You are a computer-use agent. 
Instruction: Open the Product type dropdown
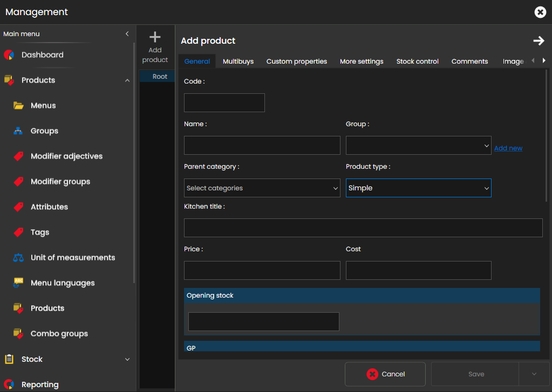[x=418, y=188]
